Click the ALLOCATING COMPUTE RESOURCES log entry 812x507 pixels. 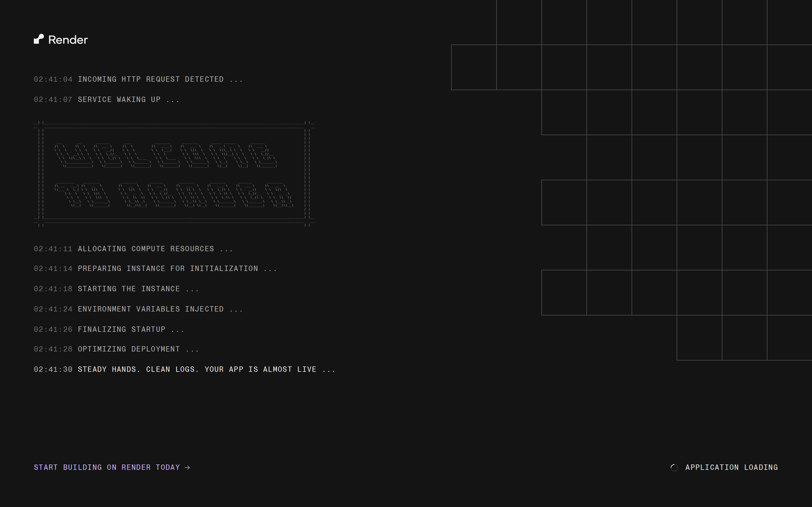pyautogui.click(x=133, y=248)
